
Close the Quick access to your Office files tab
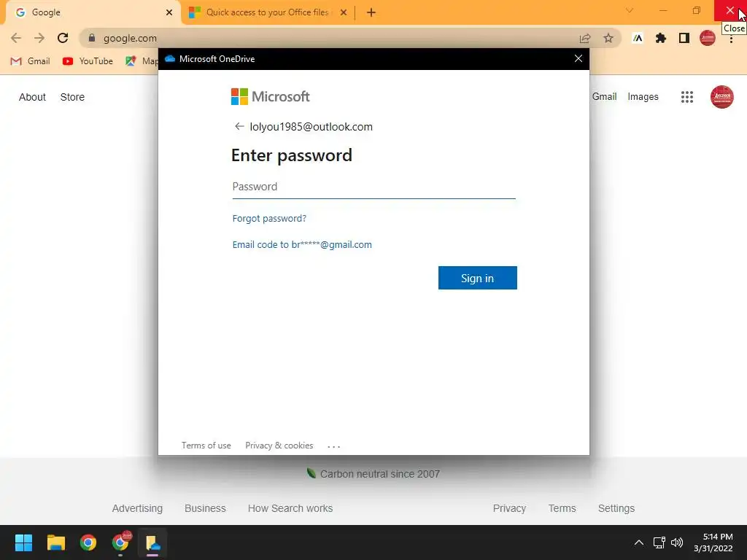pos(343,12)
